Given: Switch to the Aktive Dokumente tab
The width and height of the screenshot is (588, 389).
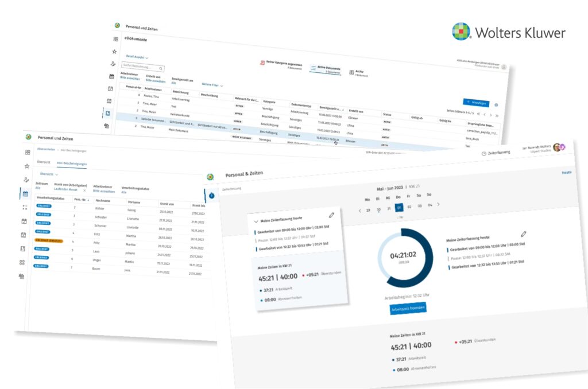Looking at the screenshot, I should click(x=324, y=70).
